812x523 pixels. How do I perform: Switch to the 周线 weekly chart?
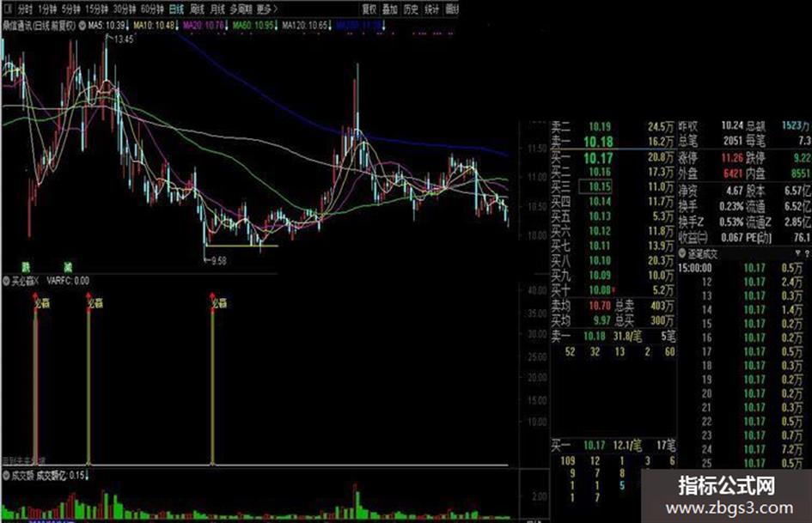(x=198, y=9)
